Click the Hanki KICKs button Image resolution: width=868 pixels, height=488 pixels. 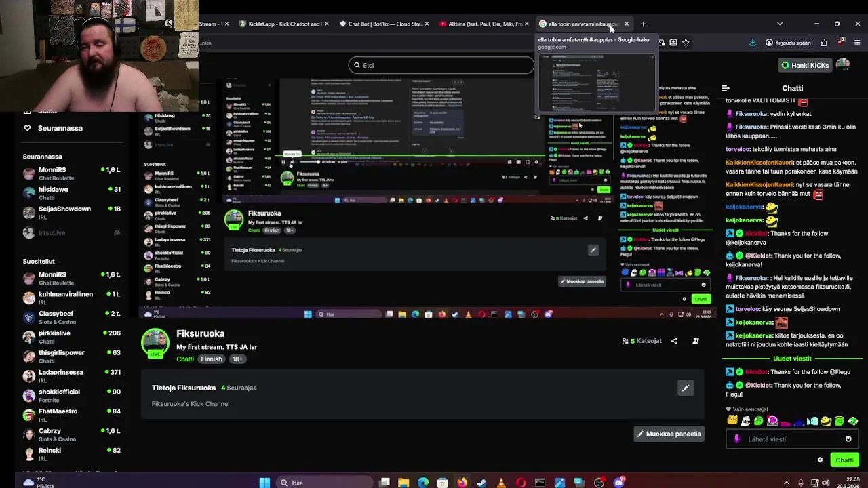click(x=805, y=65)
